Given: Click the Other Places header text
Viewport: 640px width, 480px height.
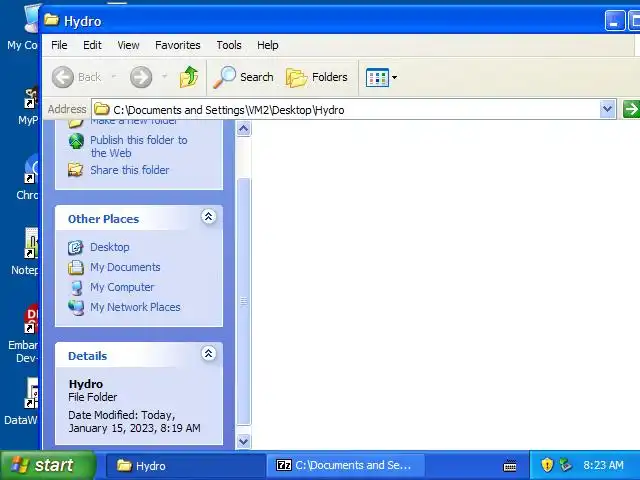Looking at the screenshot, I should [x=103, y=219].
